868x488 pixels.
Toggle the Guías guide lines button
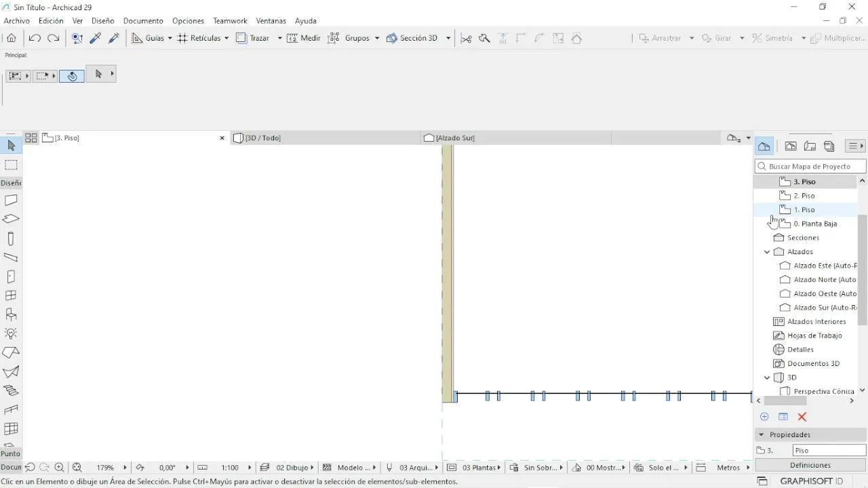[149, 39]
